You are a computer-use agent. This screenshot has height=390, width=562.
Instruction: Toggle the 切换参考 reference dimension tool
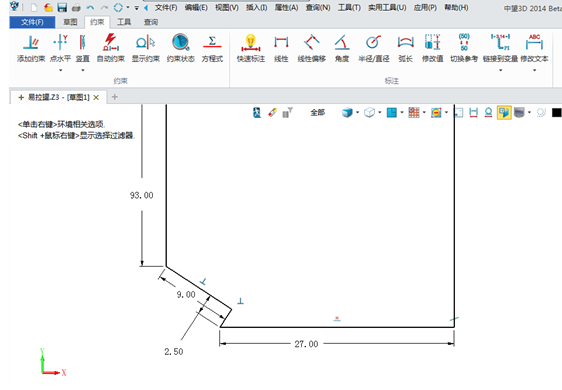point(464,48)
